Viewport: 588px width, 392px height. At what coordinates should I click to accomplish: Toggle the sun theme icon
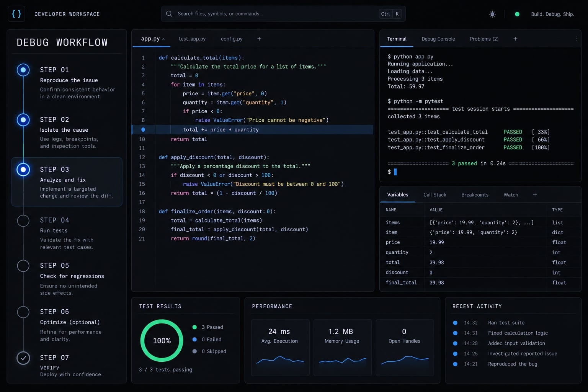tap(492, 14)
